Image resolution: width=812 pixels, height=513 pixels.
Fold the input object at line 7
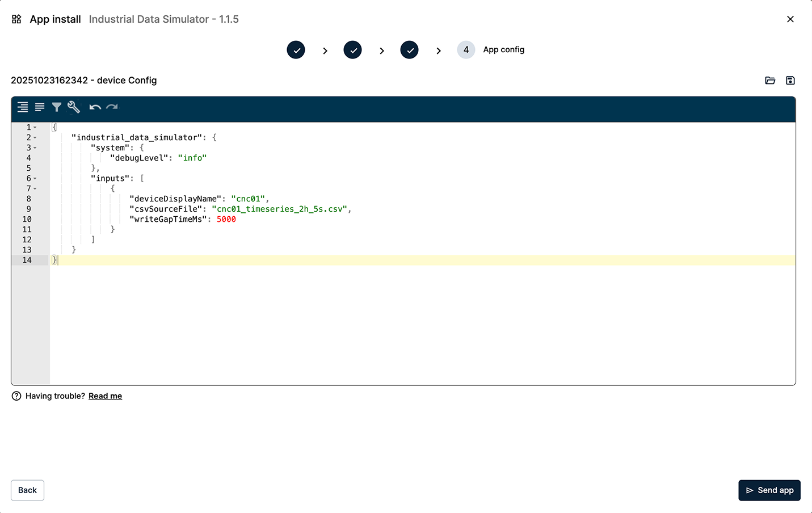click(35, 189)
